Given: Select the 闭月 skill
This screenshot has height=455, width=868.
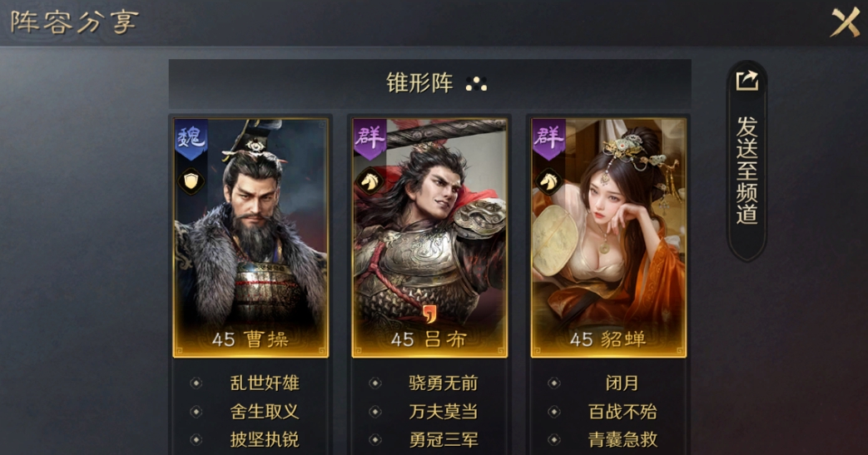Looking at the screenshot, I should (622, 383).
